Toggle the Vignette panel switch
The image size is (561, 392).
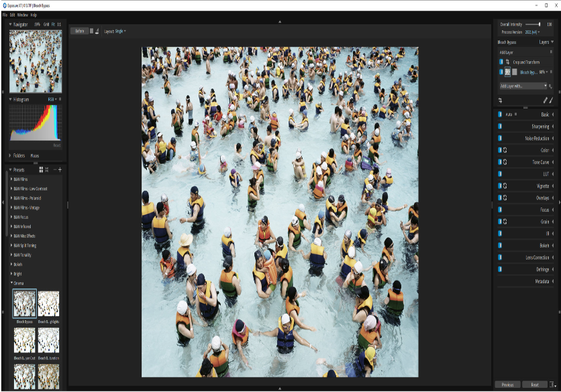(x=500, y=186)
